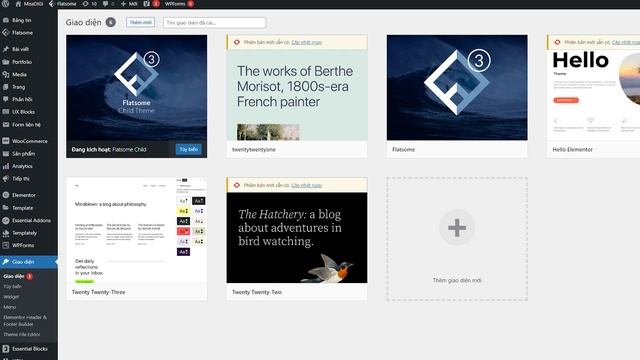Open Form liên hệ contact menu
The width and height of the screenshot is (640, 360).
pyautogui.click(x=29, y=124)
